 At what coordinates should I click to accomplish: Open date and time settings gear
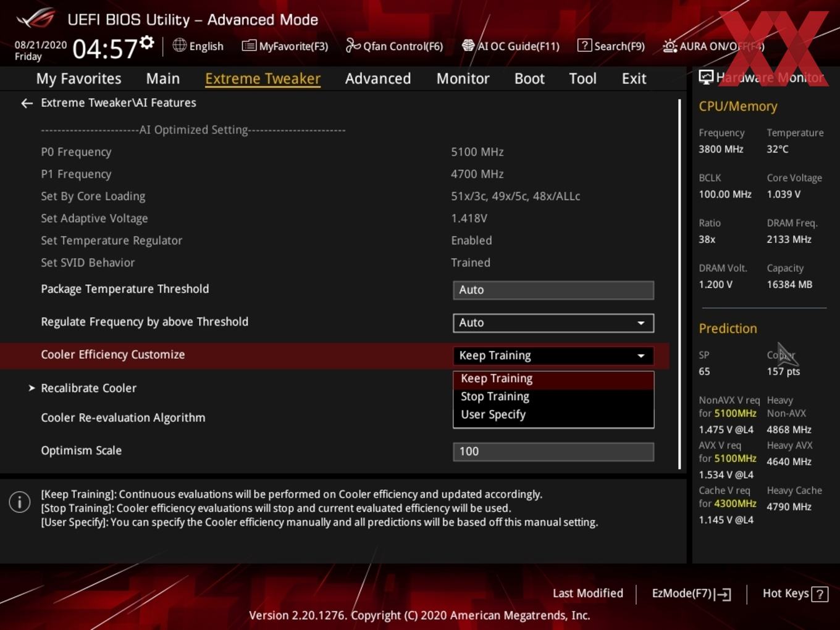(146, 42)
